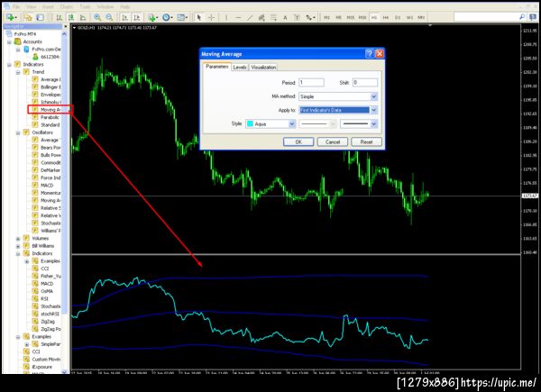Click the Shift input field
This screenshot has width=541, height=392.
tap(365, 82)
